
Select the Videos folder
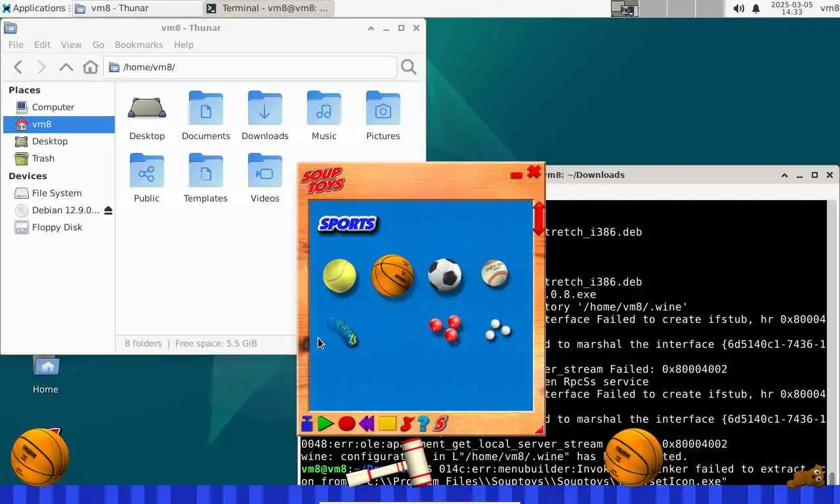tap(265, 178)
